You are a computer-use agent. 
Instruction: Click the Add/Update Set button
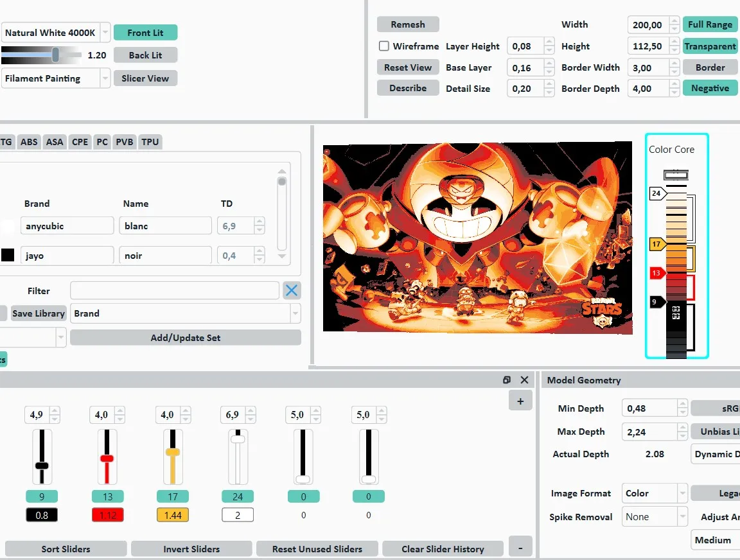[x=186, y=338]
